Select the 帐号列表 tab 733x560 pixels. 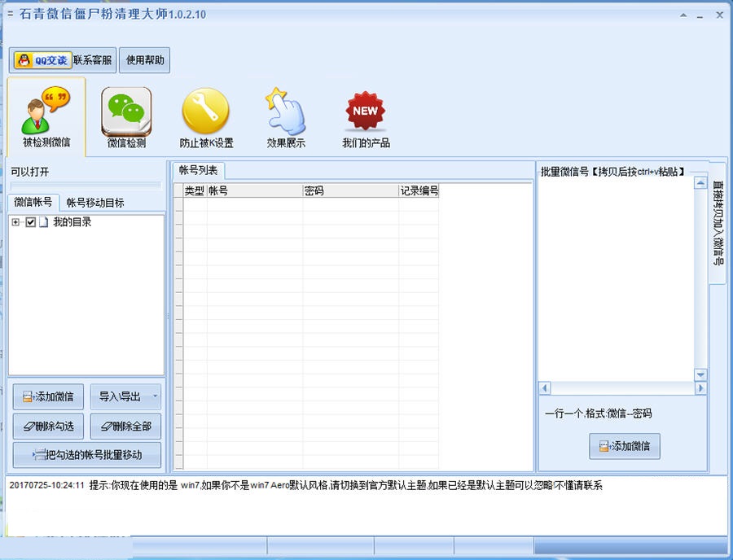point(198,170)
